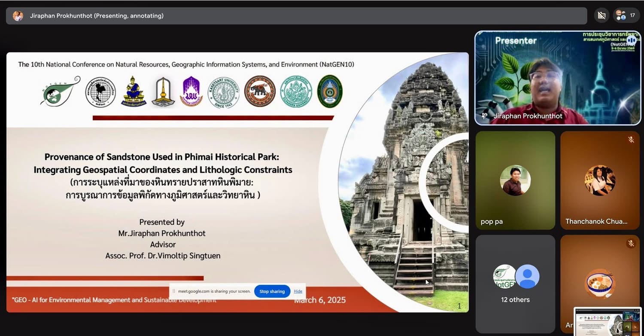Open the picture-in-picture preview thumbnail

[607, 321]
